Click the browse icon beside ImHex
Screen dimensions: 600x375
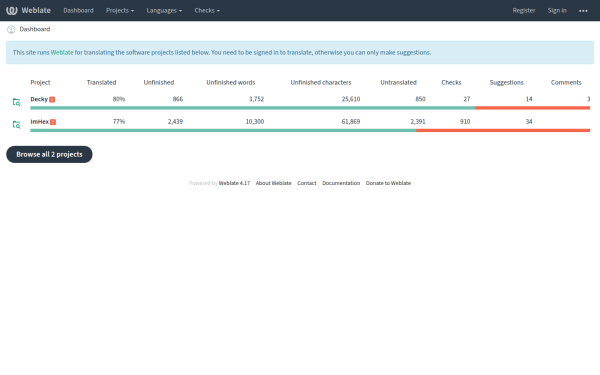pos(16,125)
